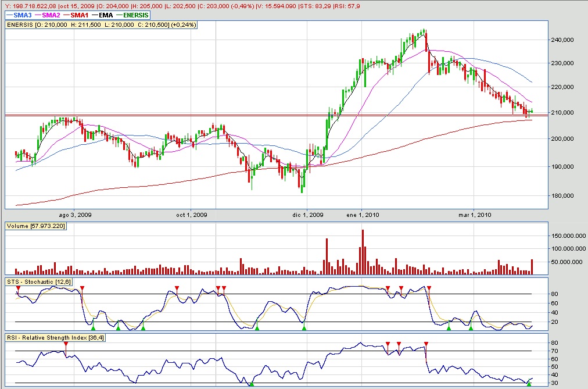Image resolution: width=588 pixels, height=389 pixels.
Task: Click the RSI 70 axis label
Action: click(554, 351)
